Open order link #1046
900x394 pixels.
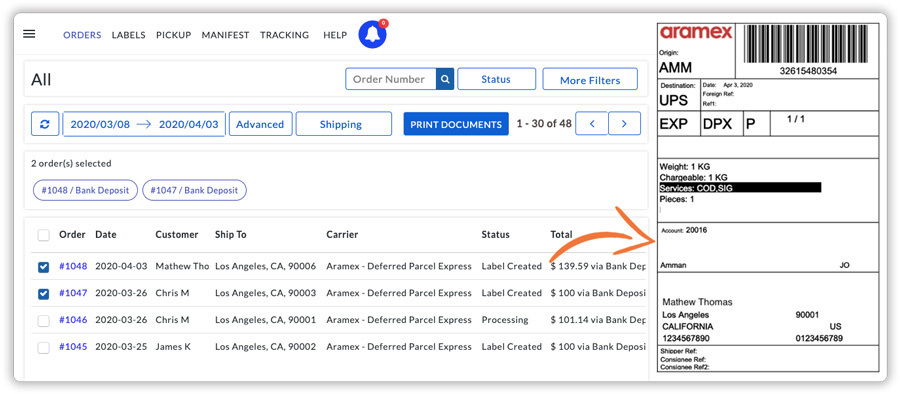point(73,320)
